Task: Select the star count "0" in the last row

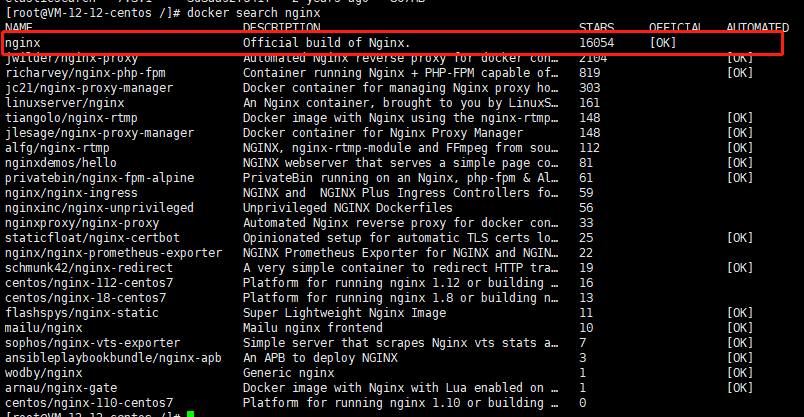Action: [582, 403]
